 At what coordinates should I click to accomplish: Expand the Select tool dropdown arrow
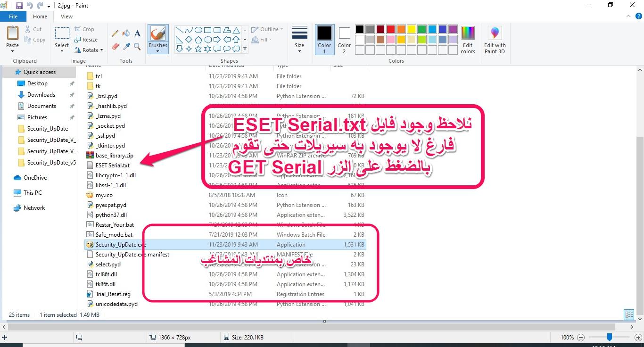click(x=62, y=51)
